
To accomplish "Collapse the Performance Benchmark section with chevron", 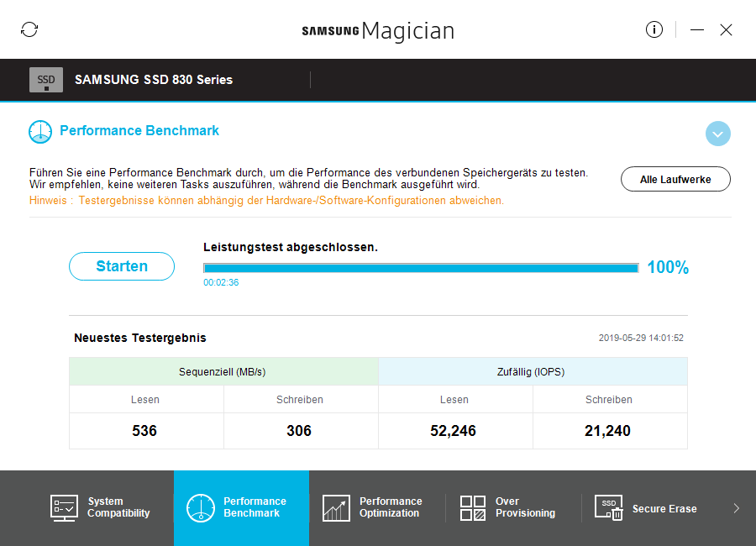I will (x=718, y=134).
